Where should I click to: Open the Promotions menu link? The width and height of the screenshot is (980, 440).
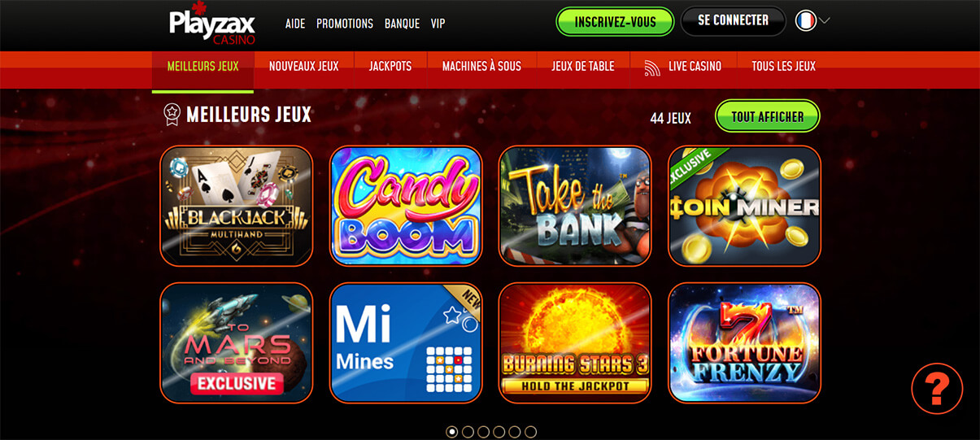(345, 24)
